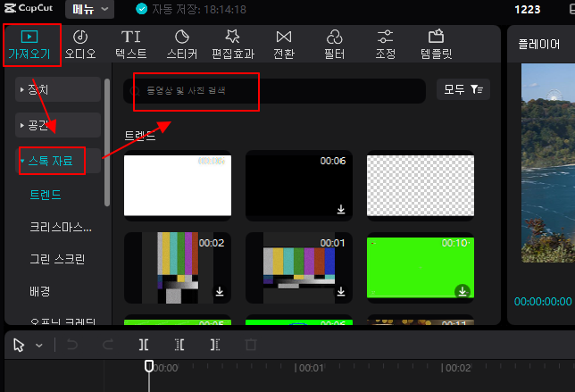The height and width of the screenshot is (392, 575).
Task: Click the CapCut logo
Action: point(29,8)
